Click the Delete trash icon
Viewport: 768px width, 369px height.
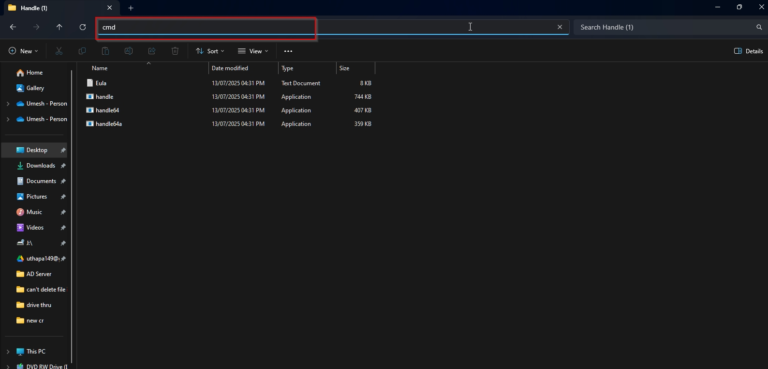click(175, 51)
